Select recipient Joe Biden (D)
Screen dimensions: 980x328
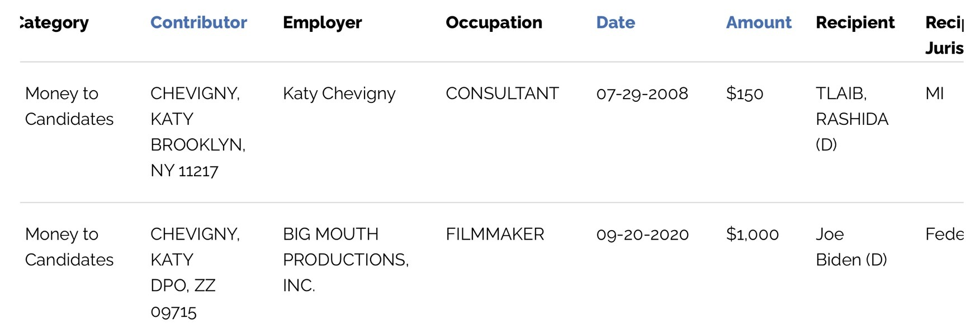point(851,247)
